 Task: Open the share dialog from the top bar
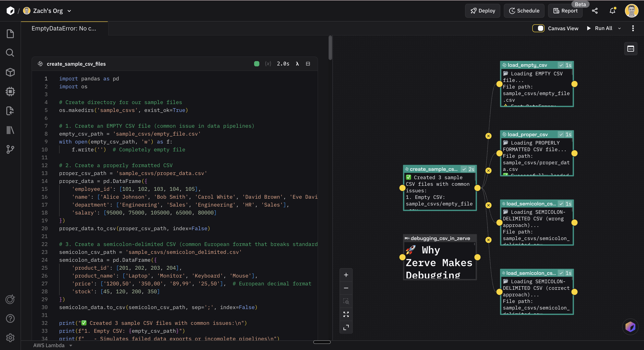[x=595, y=11]
